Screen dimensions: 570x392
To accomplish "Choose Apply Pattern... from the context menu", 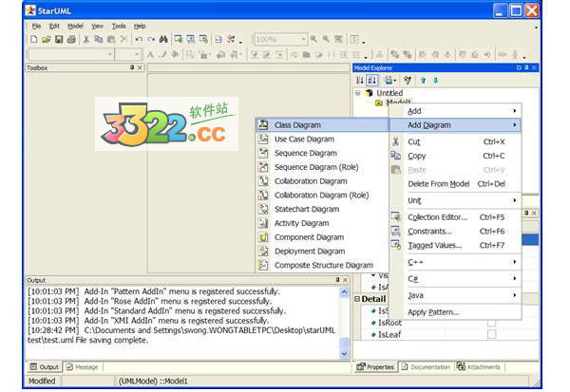I will point(455,312).
